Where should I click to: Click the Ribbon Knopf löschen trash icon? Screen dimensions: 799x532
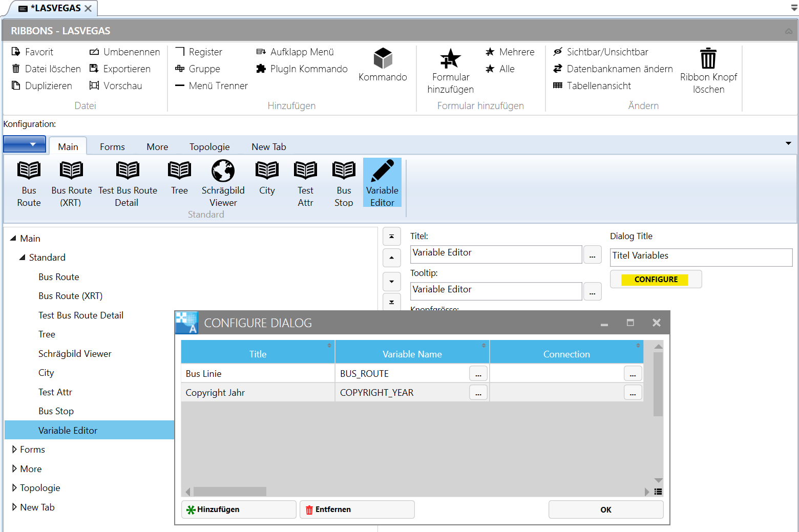click(x=708, y=58)
